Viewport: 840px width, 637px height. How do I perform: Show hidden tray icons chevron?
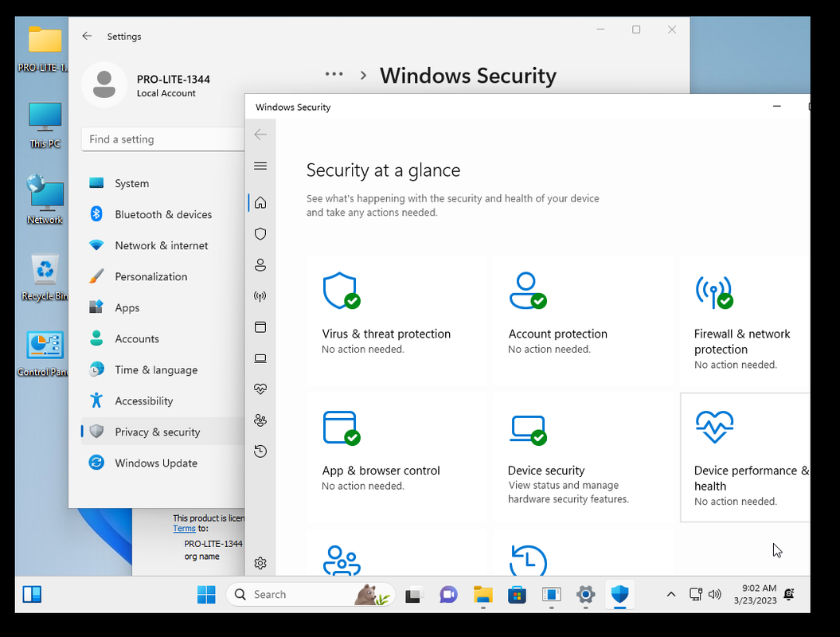point(670,594)
